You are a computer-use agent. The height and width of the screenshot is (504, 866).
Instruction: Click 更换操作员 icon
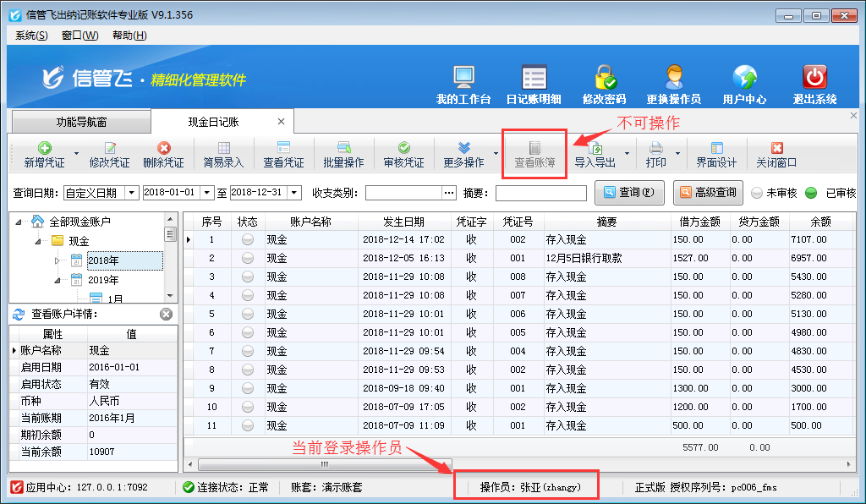click(x=673, y=79)
